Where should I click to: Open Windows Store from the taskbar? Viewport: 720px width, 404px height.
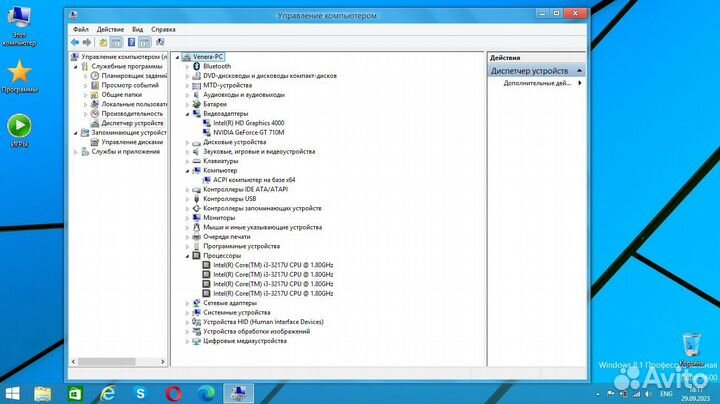(x=75, y=393)
